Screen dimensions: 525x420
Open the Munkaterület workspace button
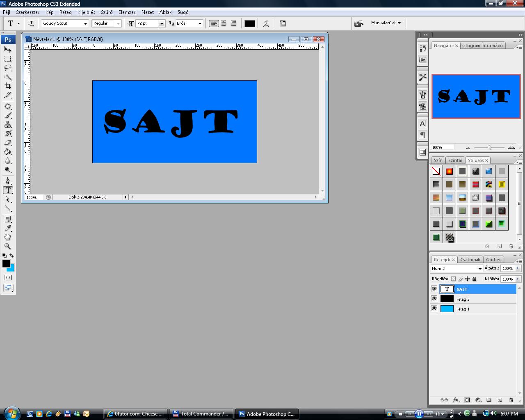tap(386, 23)
